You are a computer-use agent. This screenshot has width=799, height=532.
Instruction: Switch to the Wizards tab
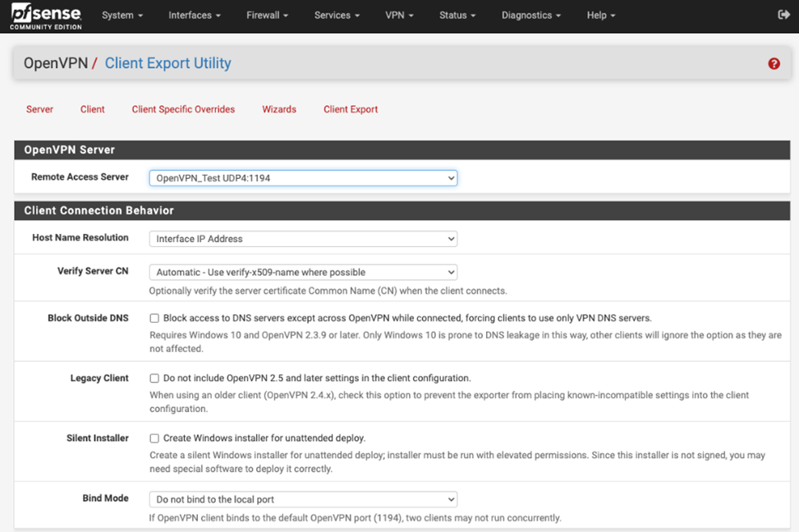(x=279, y=109)
